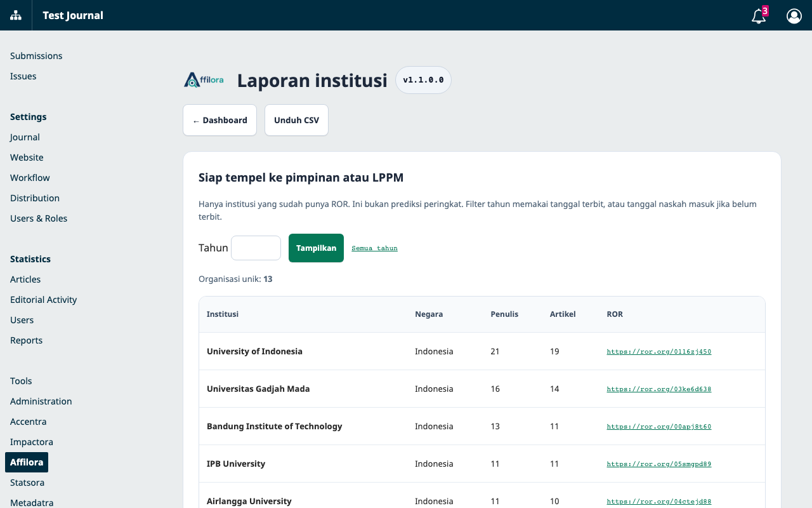Open Tools in sidebar

point(21,381)
